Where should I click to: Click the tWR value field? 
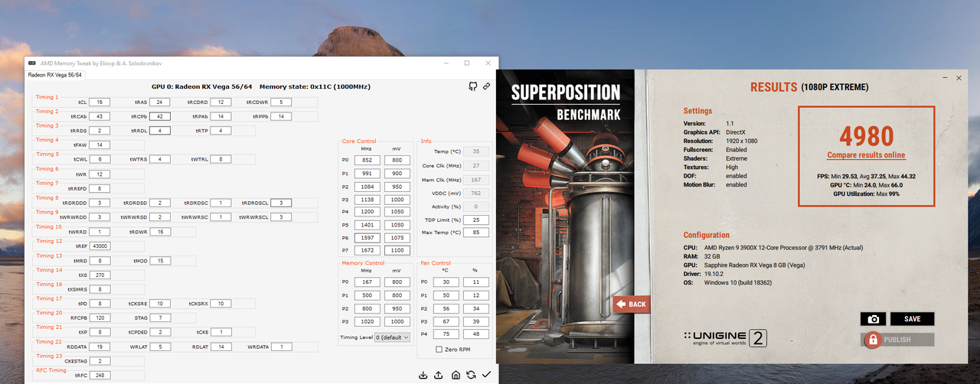(100, 174)
